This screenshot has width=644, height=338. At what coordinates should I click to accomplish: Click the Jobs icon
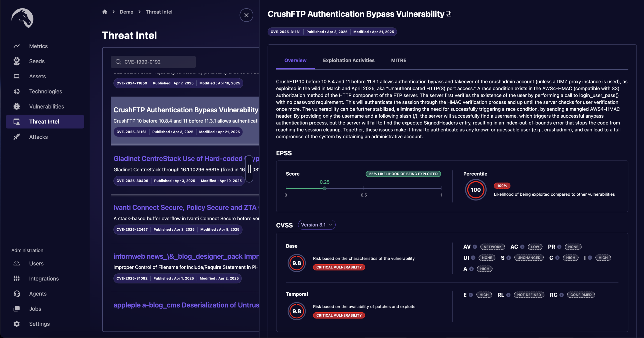pyautogui.click(x=17, y=309)
